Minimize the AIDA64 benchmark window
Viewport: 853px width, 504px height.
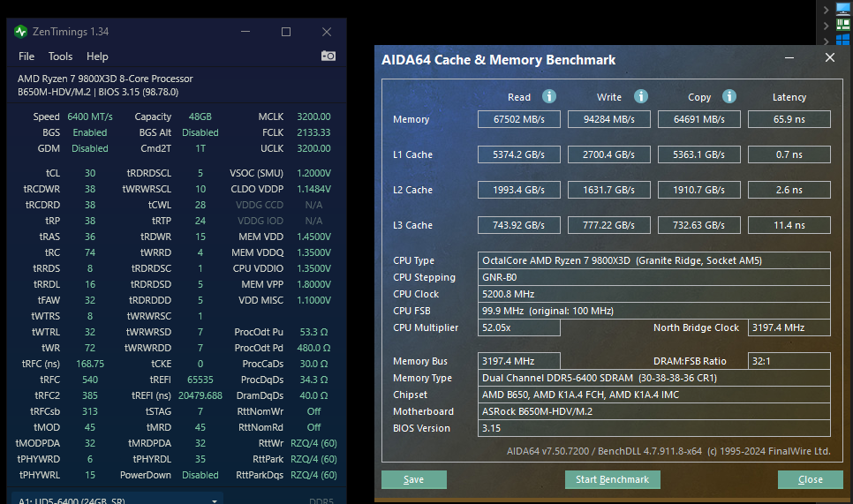pos(789,57)
